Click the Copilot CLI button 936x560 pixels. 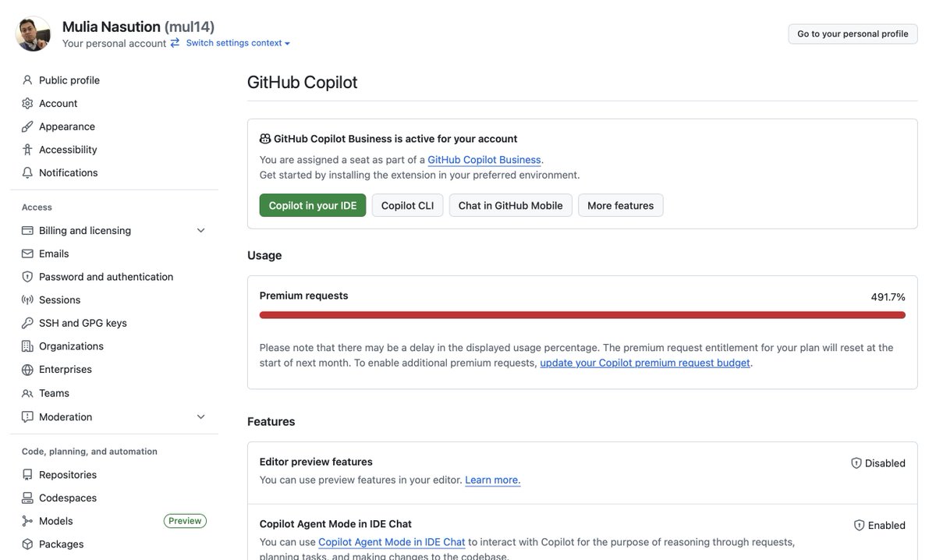(407, 205)
